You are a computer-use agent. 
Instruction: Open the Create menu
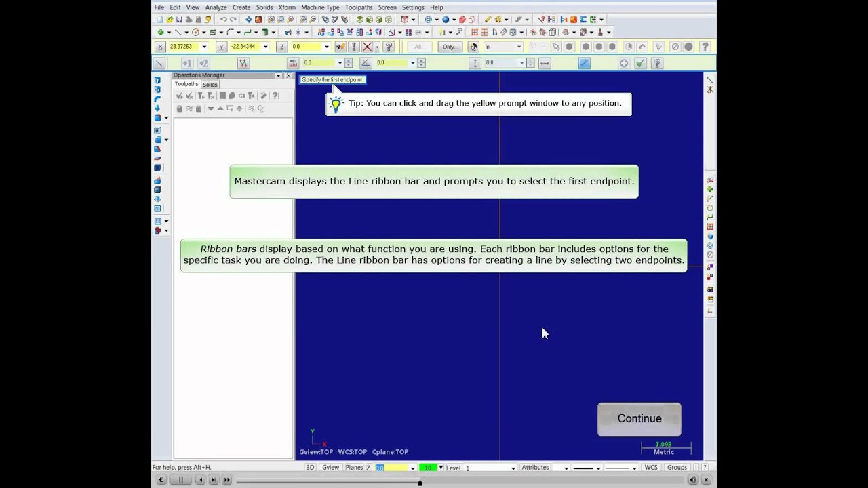241,7
